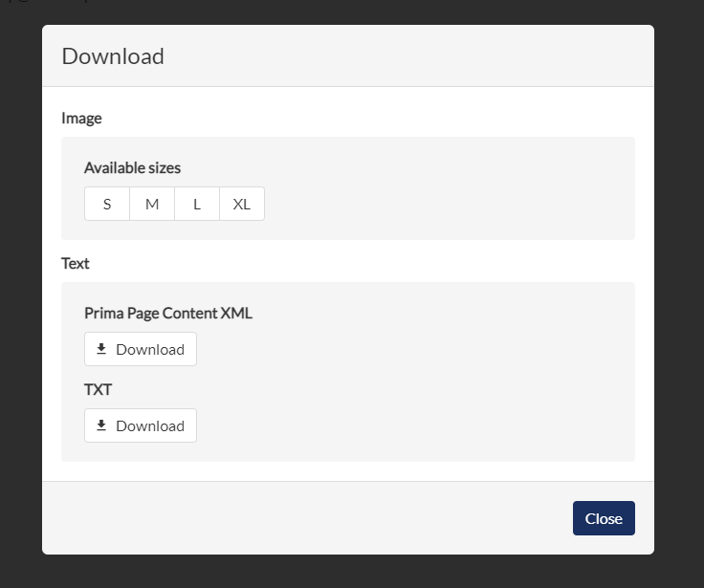Image resolution: width=704 pixels, height=588 pixels.
Task: Click the Download dialog title
Action: [113, 56]
